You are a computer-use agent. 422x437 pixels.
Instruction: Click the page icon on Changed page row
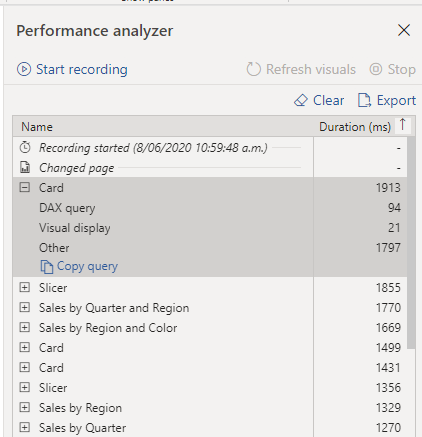(x=25, y=167)
